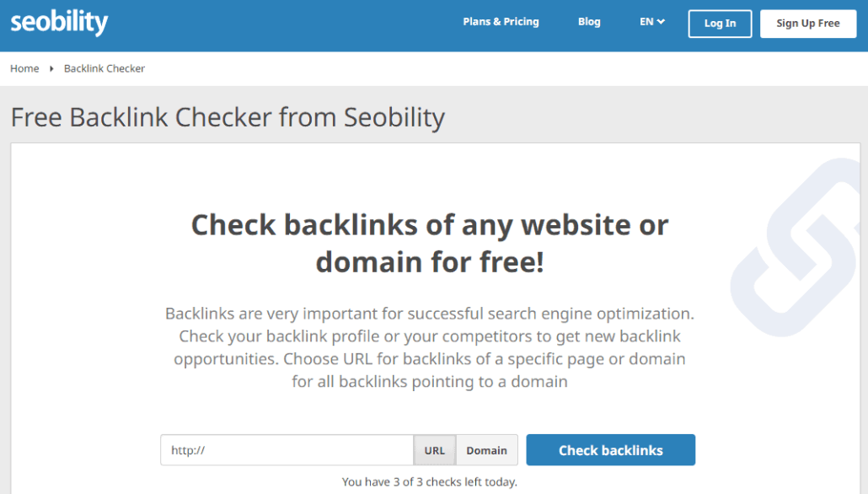Click the Free Backlink Checker page title
868x494 pixels.
tap(228, 117)
